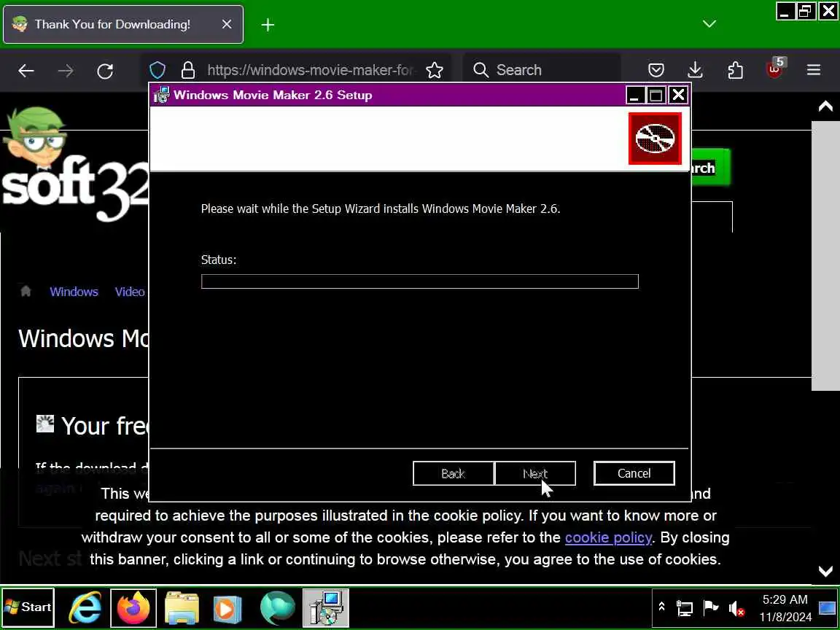
Task: Close the Thank You for Downloading tab
Action: (227, 24)
